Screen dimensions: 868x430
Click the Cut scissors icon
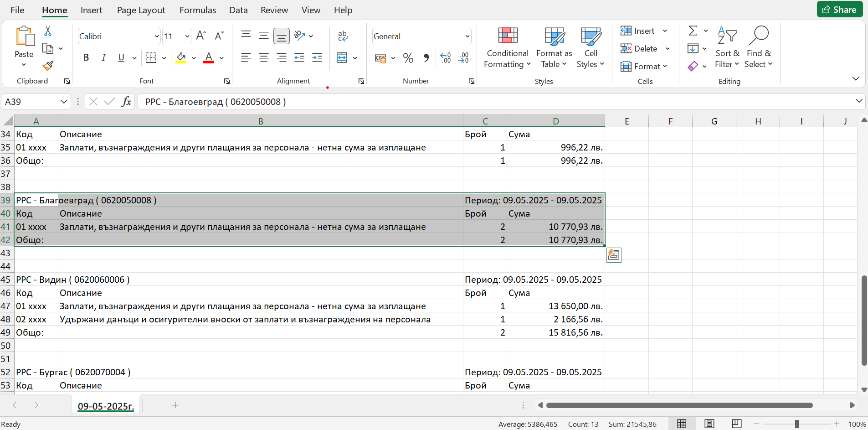point(48,31)
